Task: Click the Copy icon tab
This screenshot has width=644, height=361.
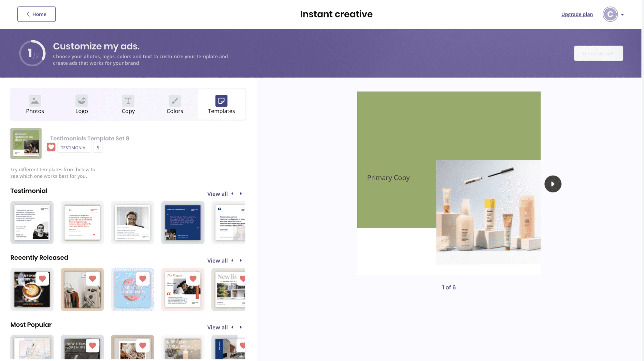Action: pyautogui.click(x=128, y=104)
